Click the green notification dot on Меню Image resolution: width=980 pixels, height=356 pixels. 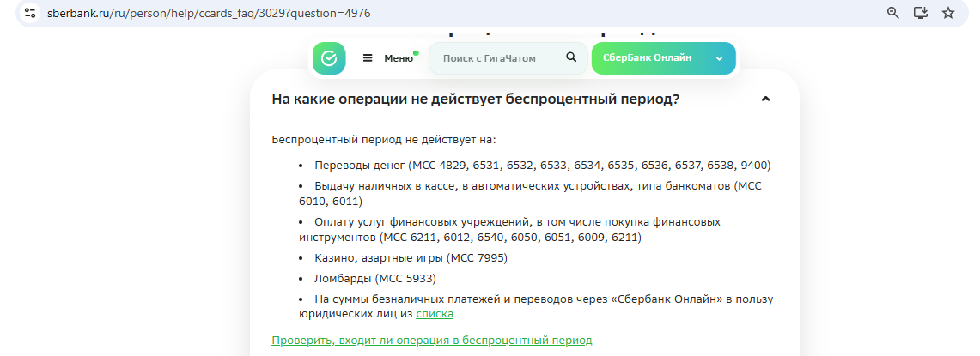[416, 53]
